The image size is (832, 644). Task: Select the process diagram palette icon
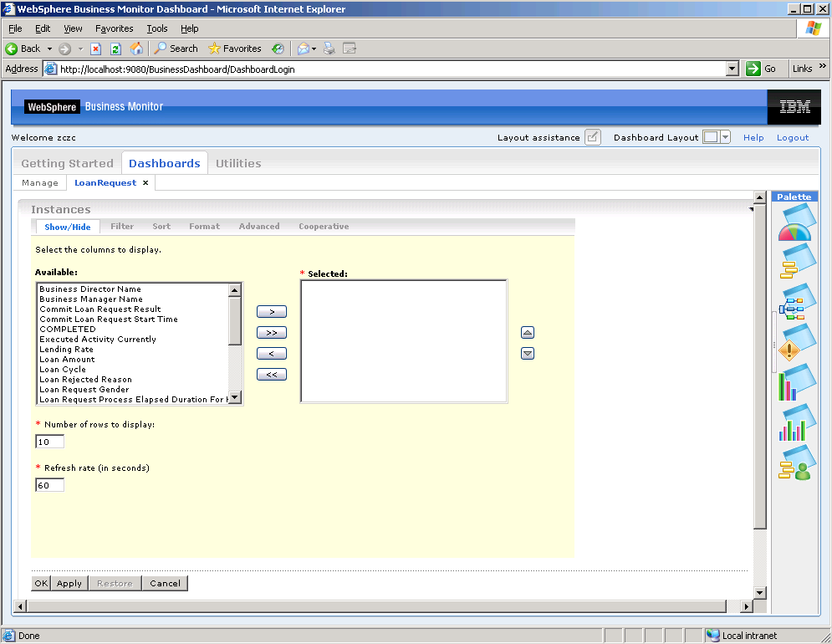click(x=796, y=302)
